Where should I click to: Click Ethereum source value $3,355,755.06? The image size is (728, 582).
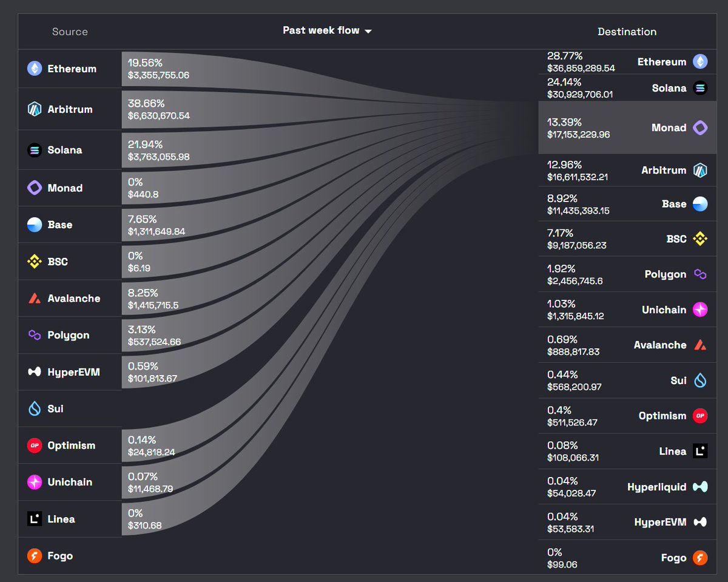click(x=158, y=75)
